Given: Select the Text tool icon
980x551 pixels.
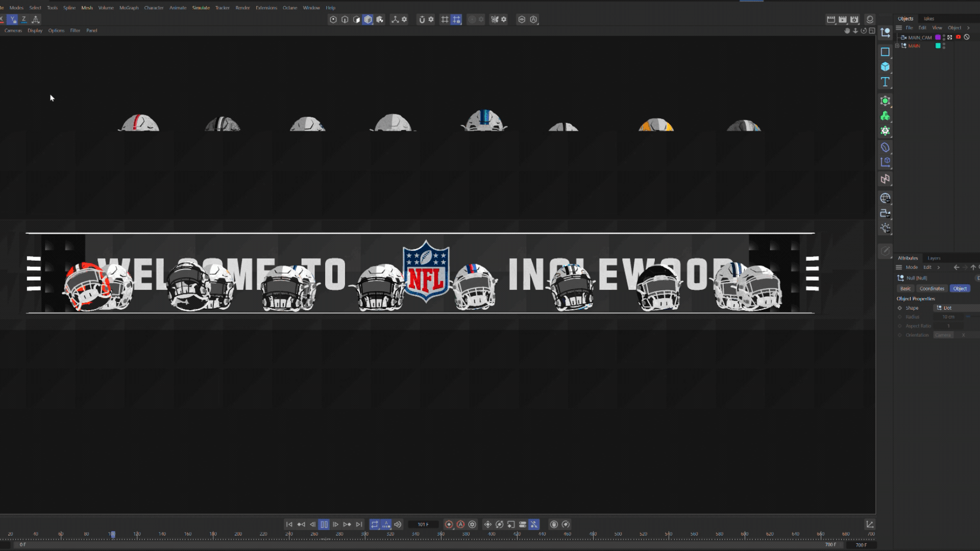Looking at the screenshot, I should [885, 82].
